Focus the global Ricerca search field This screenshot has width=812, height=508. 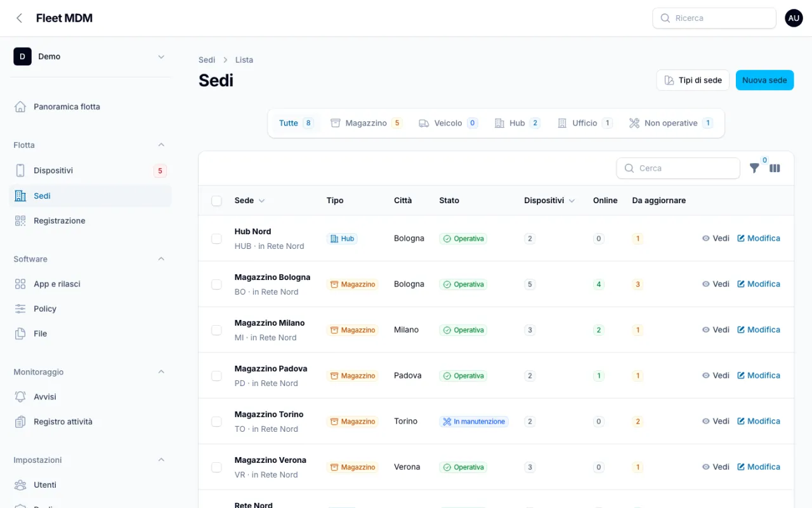coord(714,18)
